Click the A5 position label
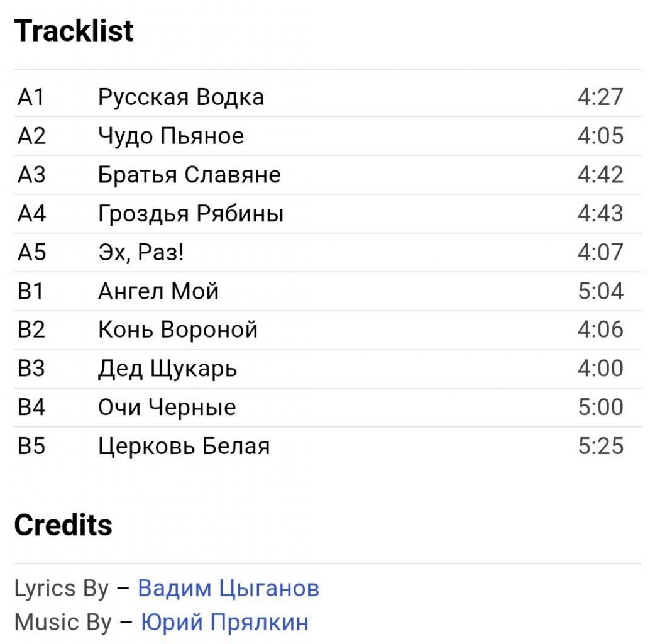The height and width of the screenshot is (644, 655). coord(31,252)
